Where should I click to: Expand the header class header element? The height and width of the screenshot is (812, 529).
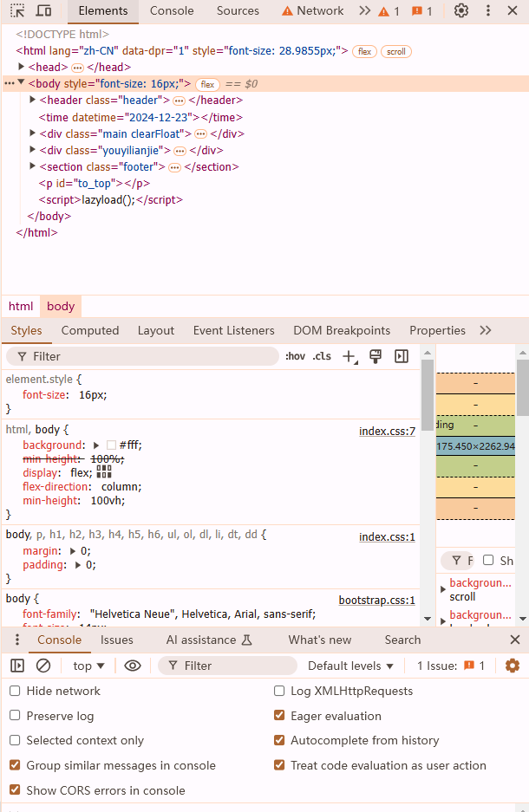(32, 100)
